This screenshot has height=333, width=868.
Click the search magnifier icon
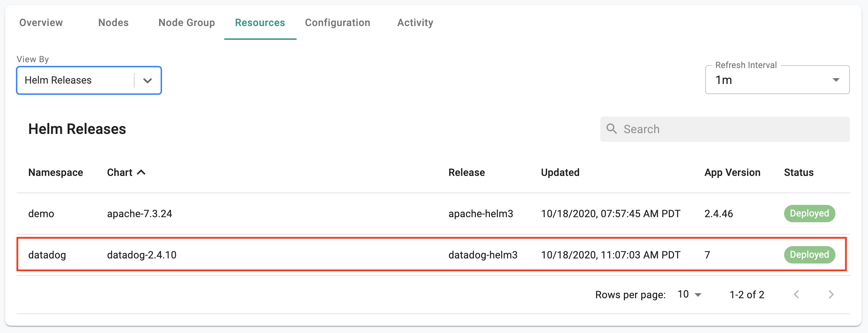[612, 128]
